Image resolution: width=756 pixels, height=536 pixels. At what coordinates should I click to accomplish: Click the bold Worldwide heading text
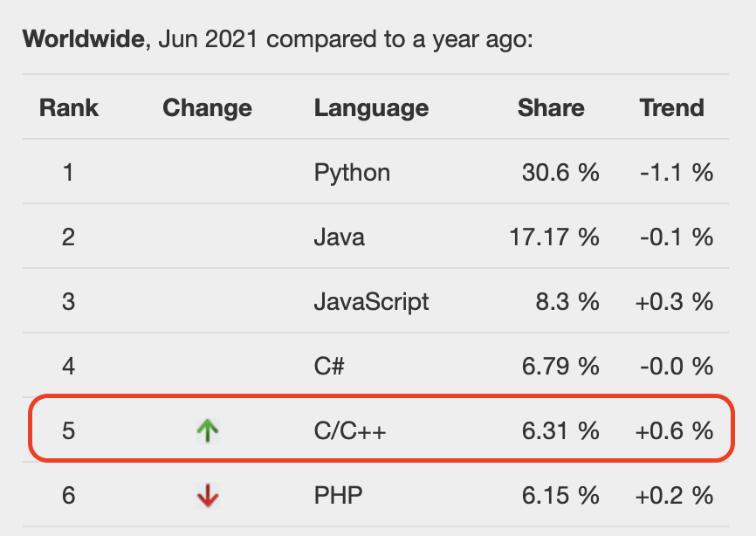click(84, 38)
